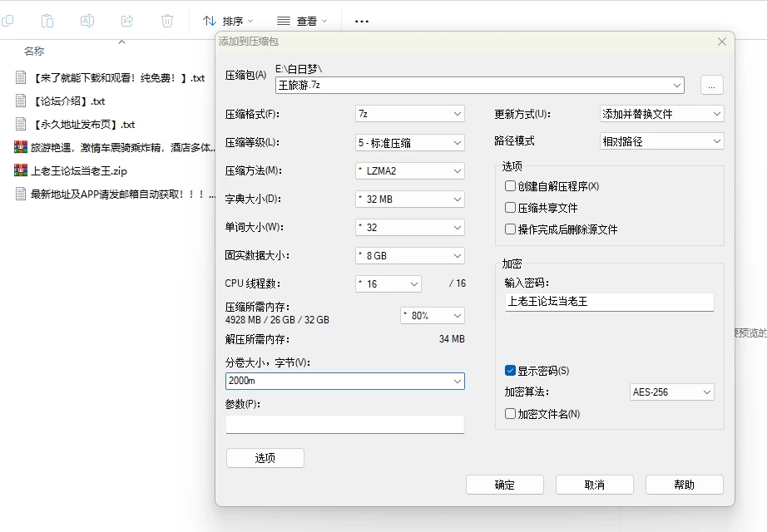
Task: Open the 固实数据大小 8 GB dropdown
Action: click(410, 256)
